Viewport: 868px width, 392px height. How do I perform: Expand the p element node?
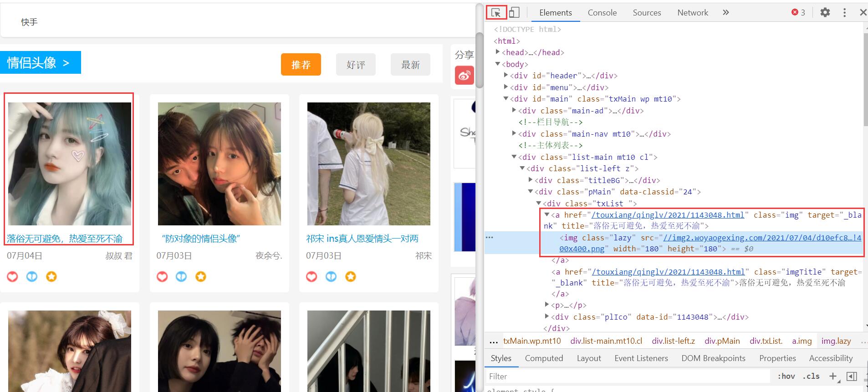(547, 305)
